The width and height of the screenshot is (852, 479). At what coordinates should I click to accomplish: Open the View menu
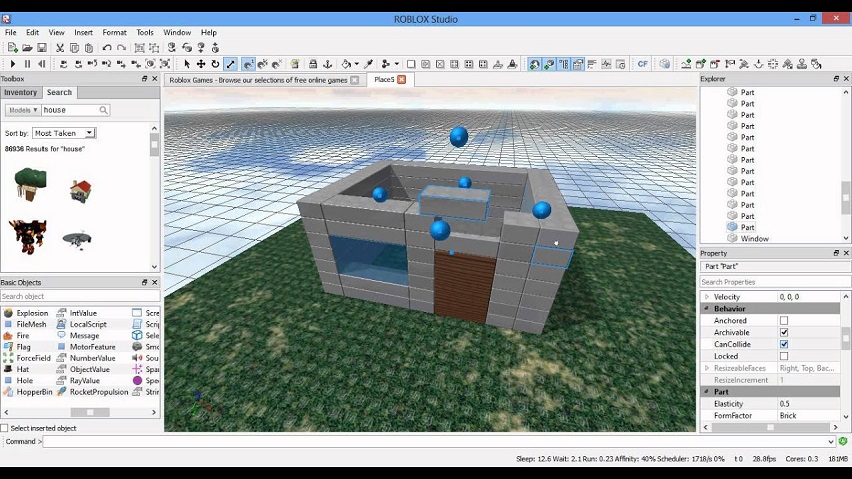(57, 33)
